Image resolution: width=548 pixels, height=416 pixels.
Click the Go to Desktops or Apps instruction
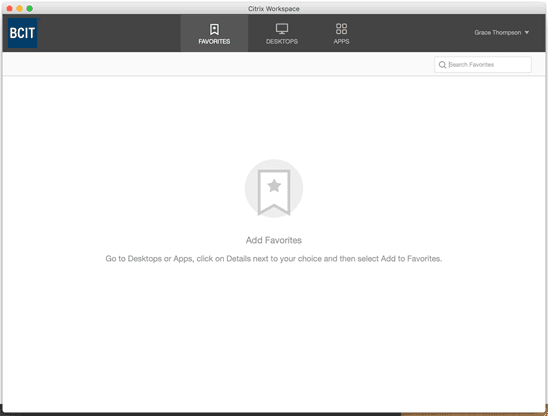point(274,259)
